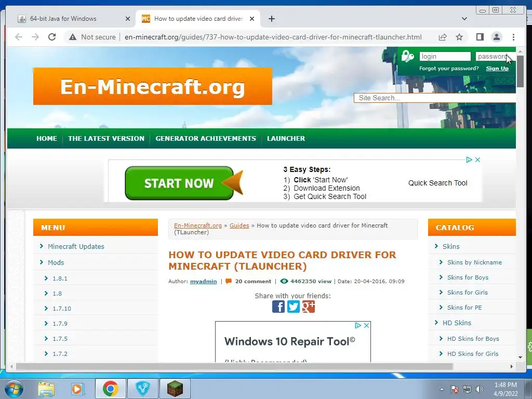Click the Site Search box
This screenshot has width=532, height=399.
(x=435, y=98)
